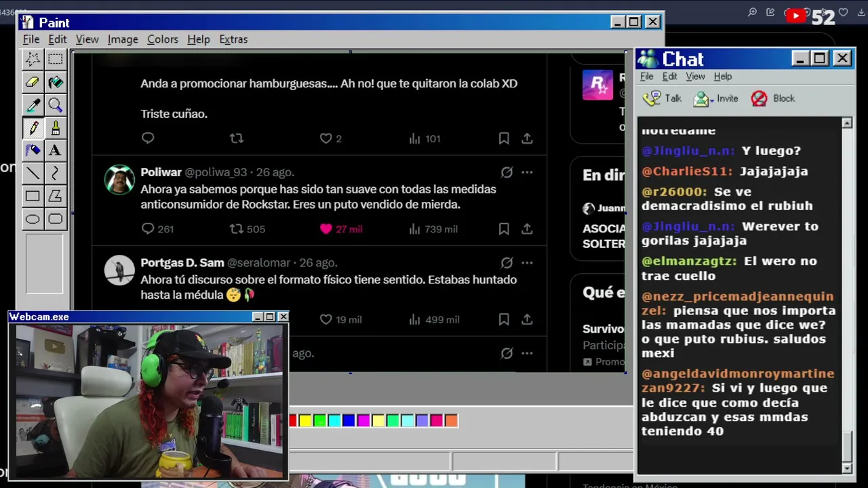The width and height of the screenshot is (868, 488).
Task: Choose the straight Line tool
Action: coord(33,173)
